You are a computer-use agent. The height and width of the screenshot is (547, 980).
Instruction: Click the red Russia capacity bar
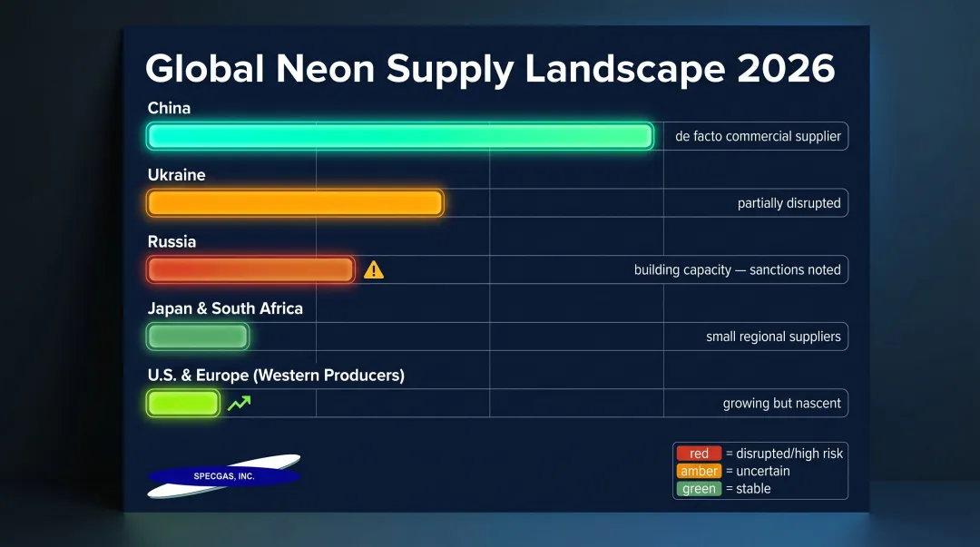(250, 269)
